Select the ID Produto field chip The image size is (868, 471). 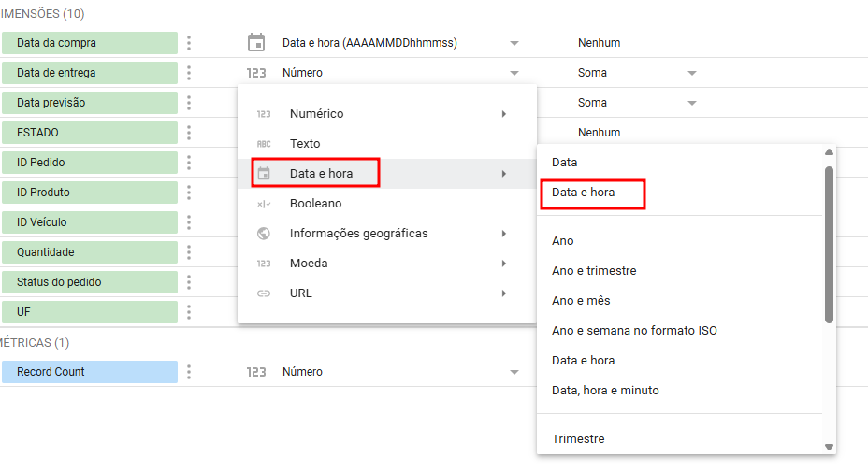coord(90,193)
